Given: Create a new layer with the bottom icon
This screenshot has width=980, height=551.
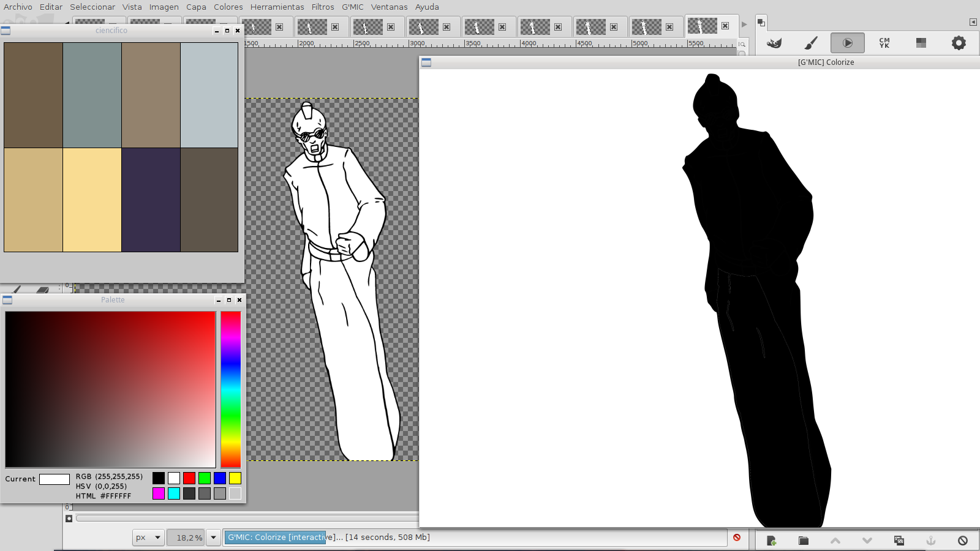Looking at the screenshot, I should [x=771, y=541].
